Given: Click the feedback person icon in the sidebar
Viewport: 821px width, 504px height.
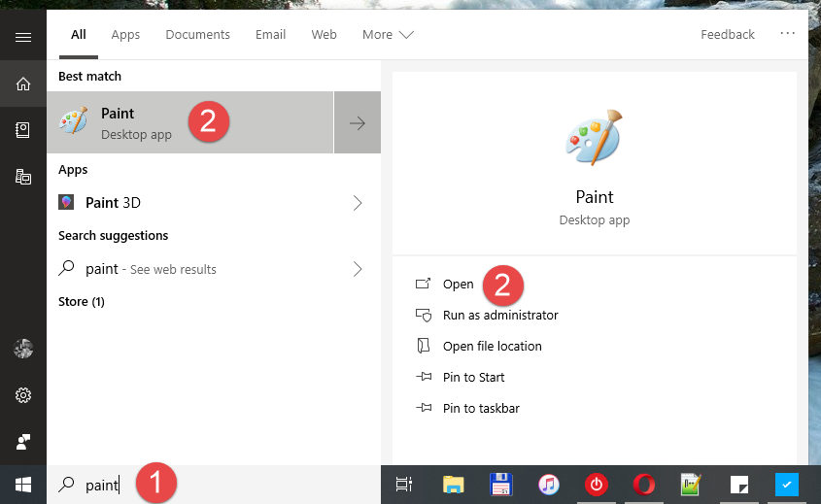Looking at the screenshot, I should click(23, 442).
